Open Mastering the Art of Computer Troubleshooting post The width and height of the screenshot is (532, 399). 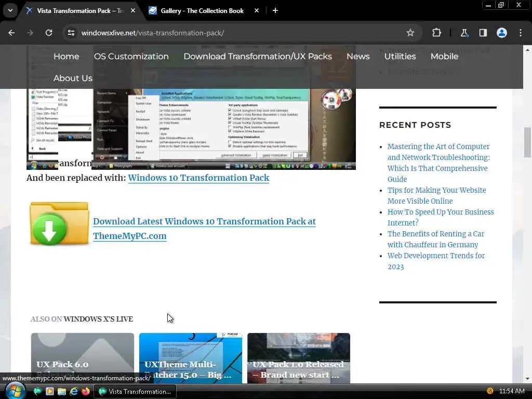coord(438,163)
